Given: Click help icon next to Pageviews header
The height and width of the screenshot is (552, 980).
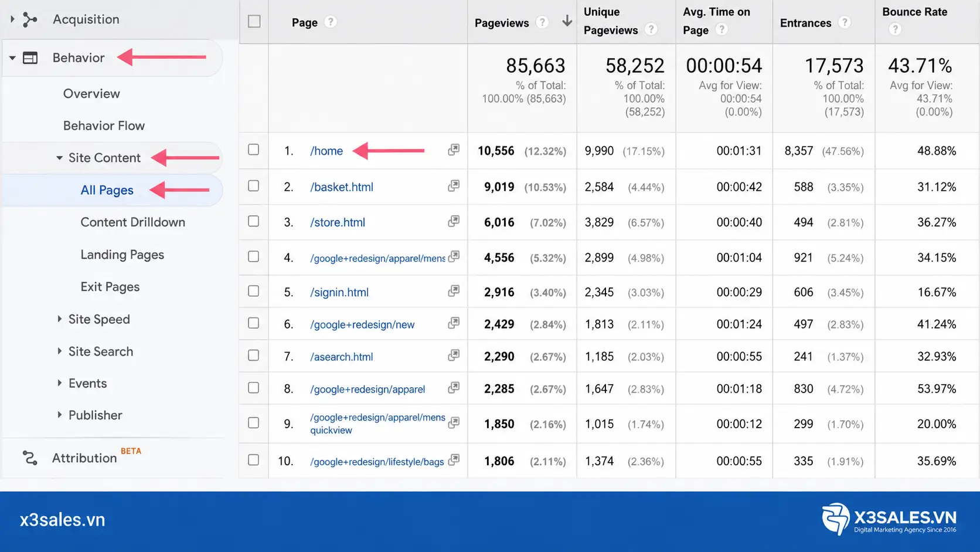Looking at the screenshot, I should click(x=543, y=22).
